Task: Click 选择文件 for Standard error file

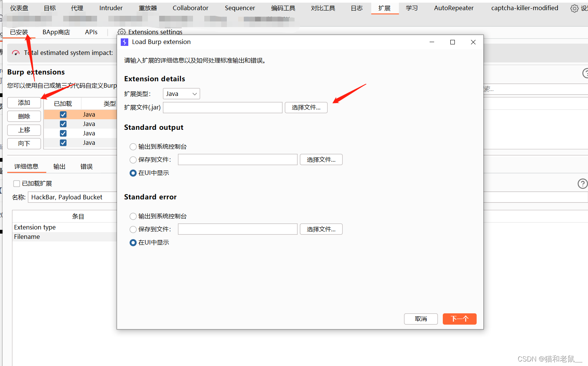Action: [x=321, y=229]
